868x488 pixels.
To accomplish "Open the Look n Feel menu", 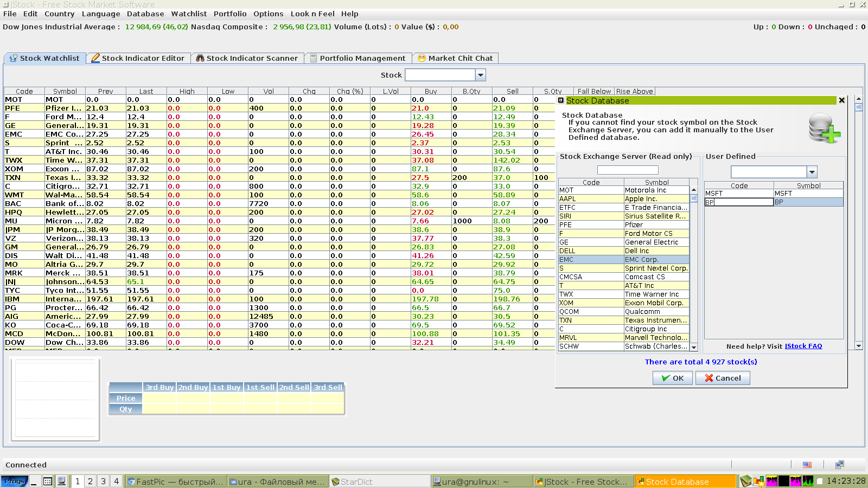I will (312, 14).
